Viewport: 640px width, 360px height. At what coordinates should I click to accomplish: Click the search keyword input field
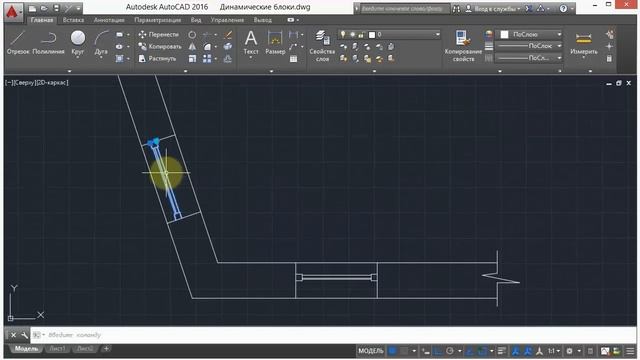click(404, 9)
